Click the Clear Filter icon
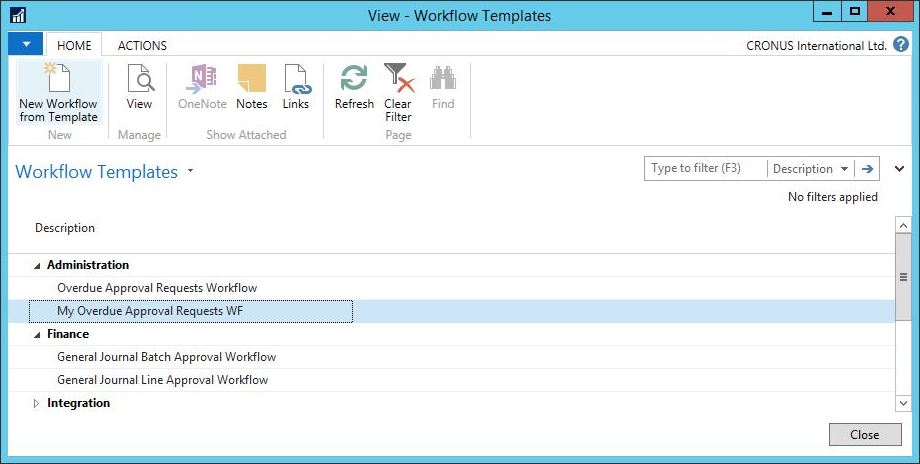 tap(398, 79)
